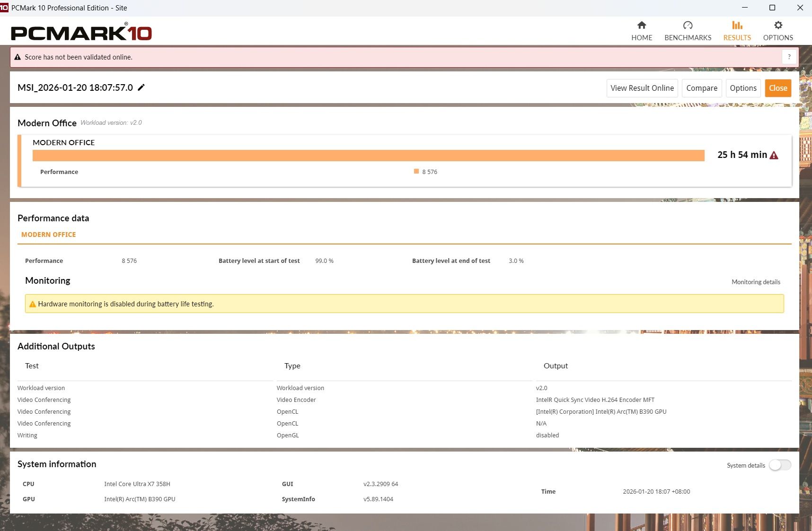
Task: Open the result Options button
Action: (x=742, y=88)
